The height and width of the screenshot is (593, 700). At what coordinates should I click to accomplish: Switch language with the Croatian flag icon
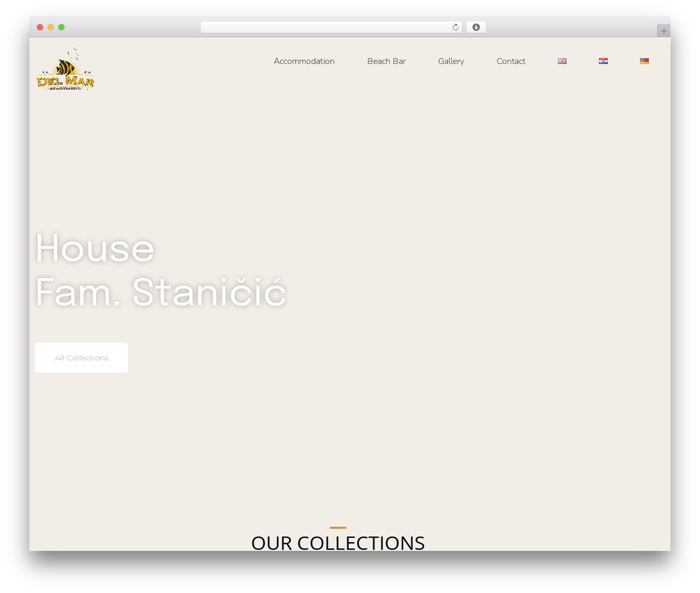tap(603, 61)
